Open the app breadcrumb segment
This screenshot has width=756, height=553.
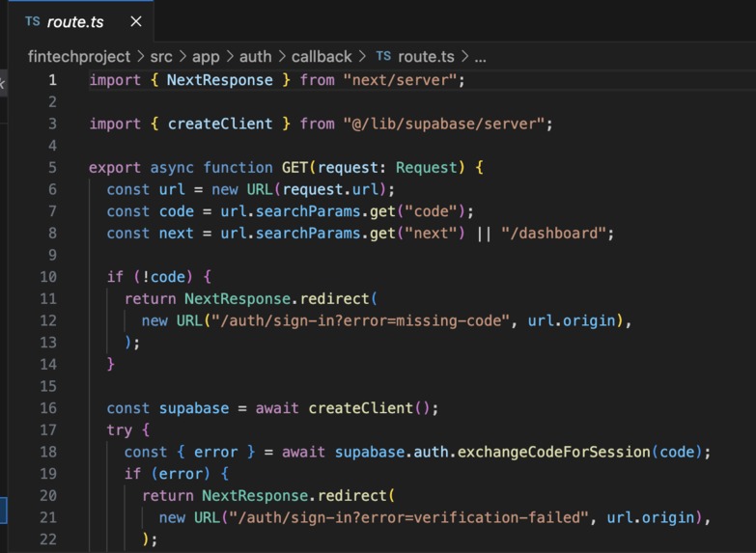[206, 57]
